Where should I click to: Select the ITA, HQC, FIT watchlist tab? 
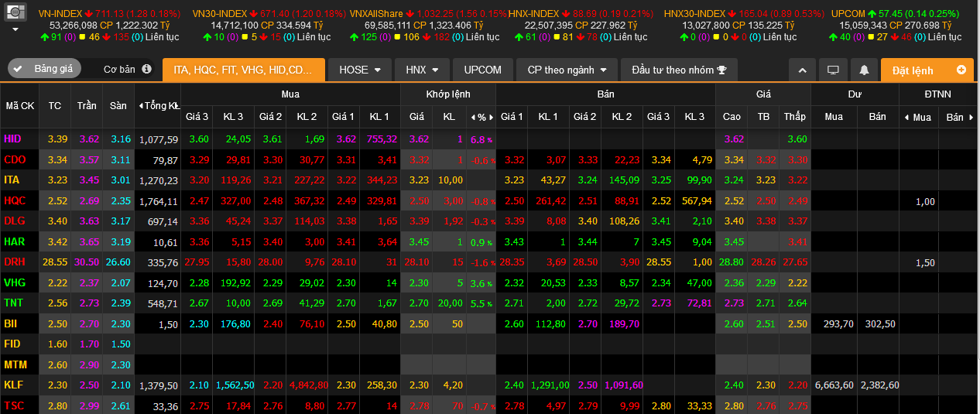click(244, 70)
